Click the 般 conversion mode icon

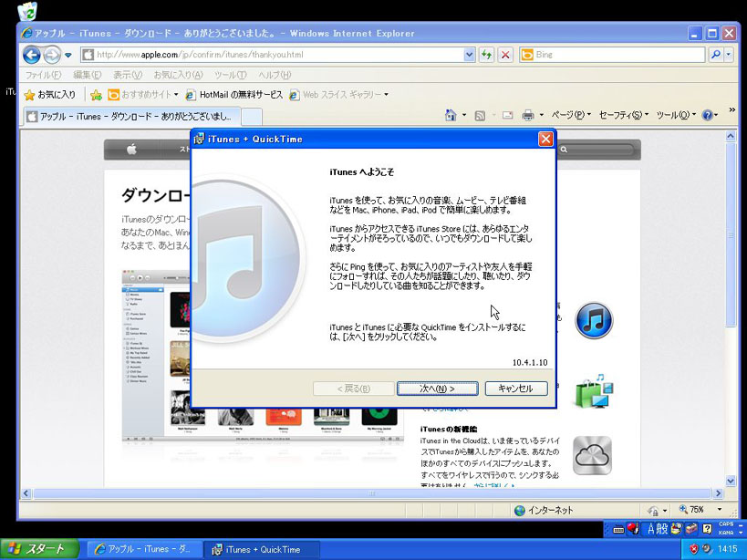pos(663,529)
